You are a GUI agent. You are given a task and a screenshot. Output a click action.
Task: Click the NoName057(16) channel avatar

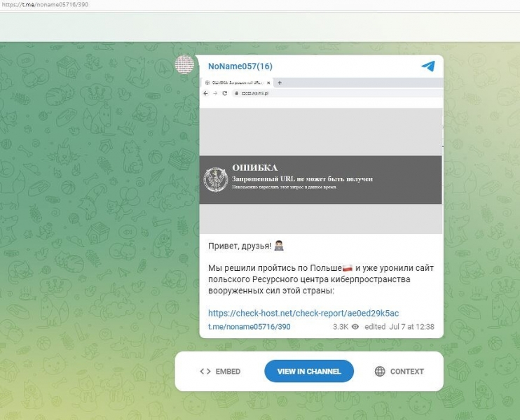(184, 65)
